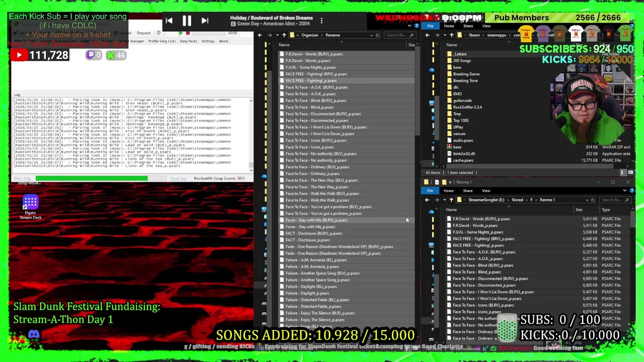Open Share tab in Renme 1 window

467,191
